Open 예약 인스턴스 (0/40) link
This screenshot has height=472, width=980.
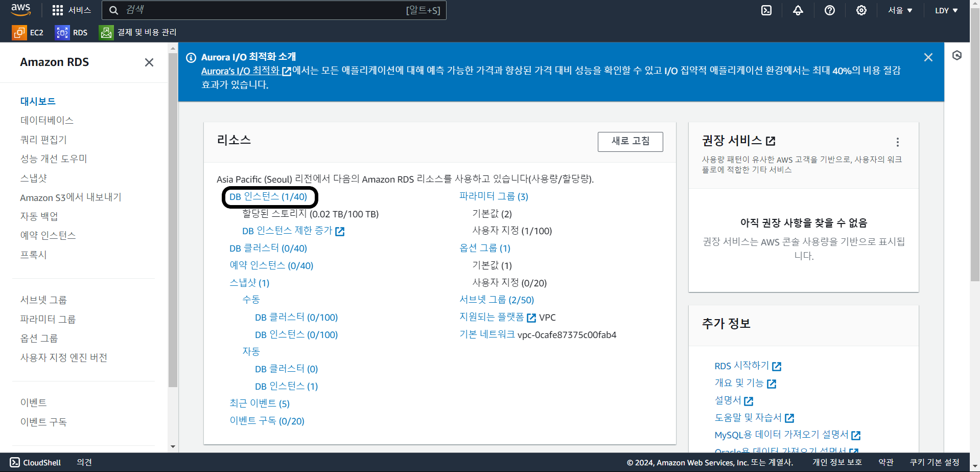(271, 266)
